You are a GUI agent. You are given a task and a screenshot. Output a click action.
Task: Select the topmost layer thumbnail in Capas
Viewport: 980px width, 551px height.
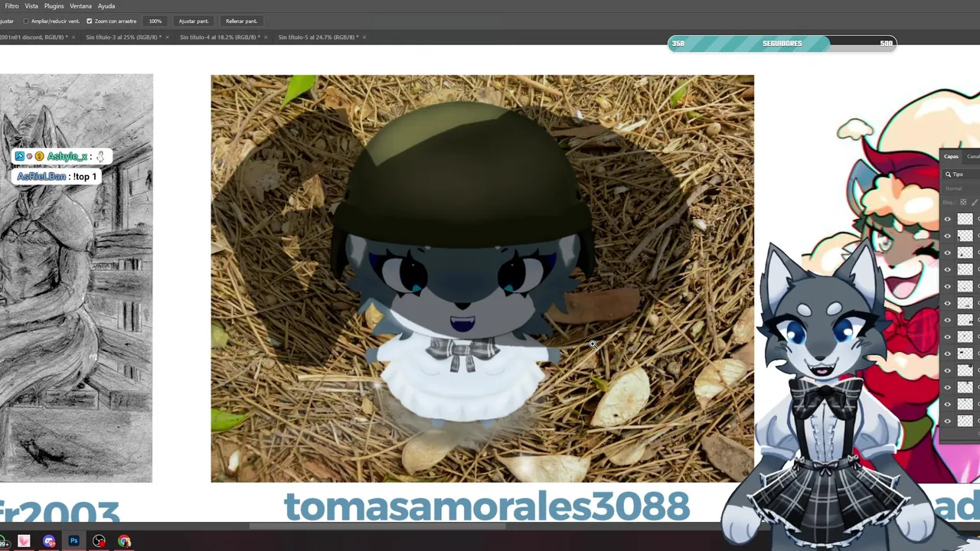click(x=965, y=219)
